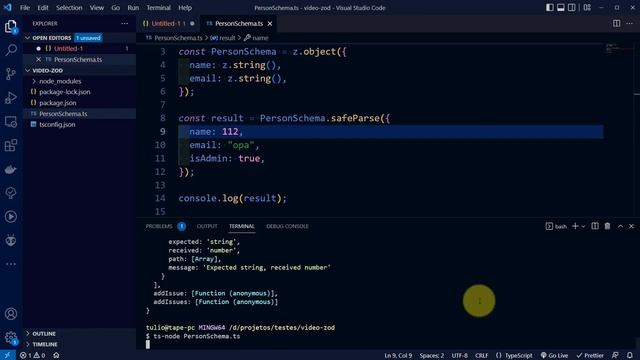Viewport: 640px width, 360px height.
Task: Open the Selection menu
Action: click(69, 8)
